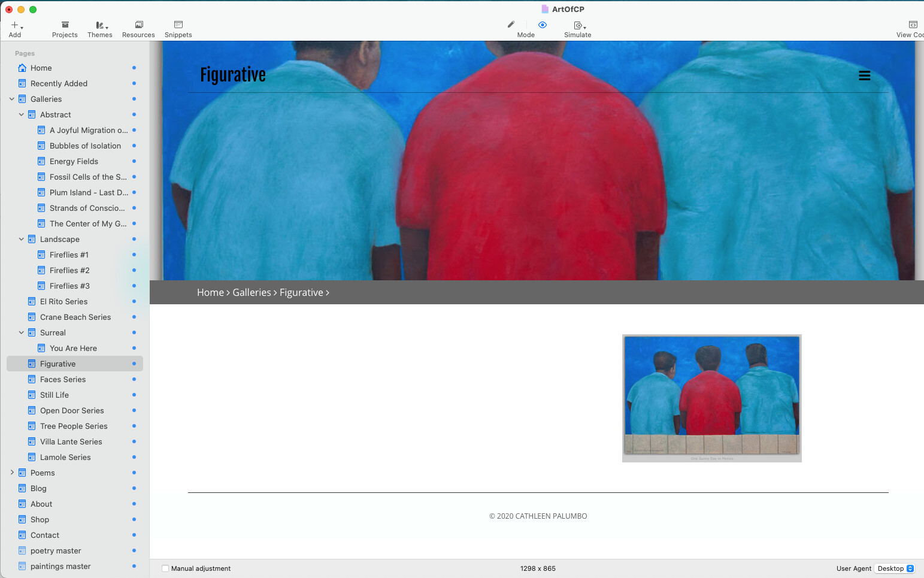This screenshot has width=924, height=578.
Task: Toggle the blue status dot for Figurative
Action: (134, 364)
